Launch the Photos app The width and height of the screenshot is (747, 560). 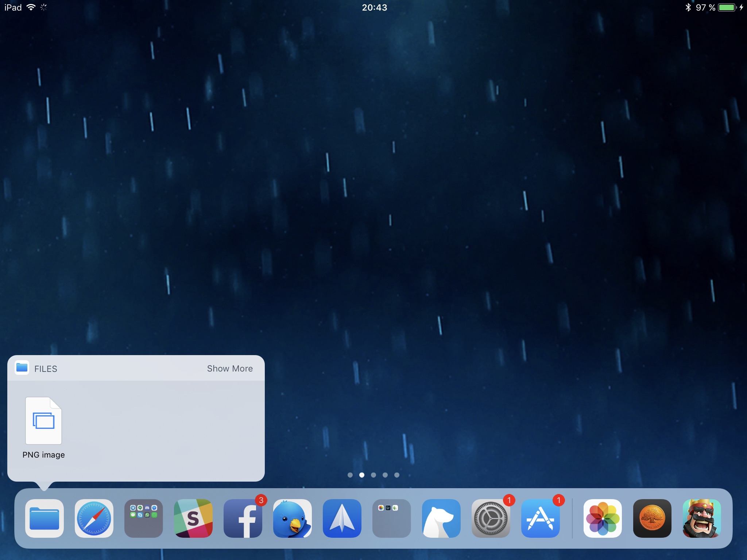click(x=603, y=518)
